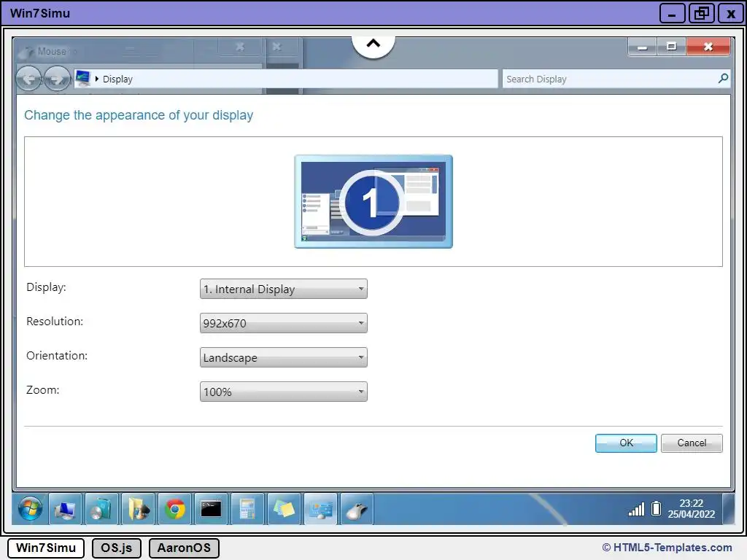Screen dimensions: 747x560
Task: Open the folder explorer taskbar icon
Action: (138, 510)
